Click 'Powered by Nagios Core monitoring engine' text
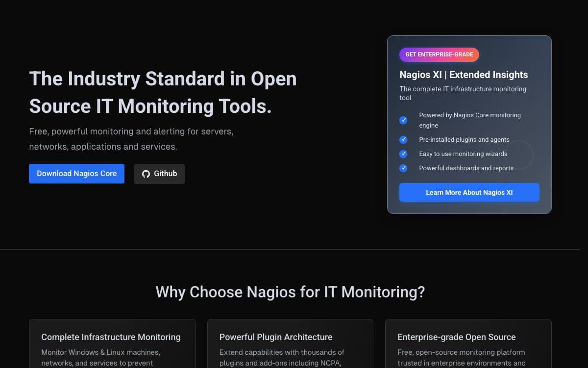Image resolution: width=588 pixels, height=368 pixels. [470, 120]
